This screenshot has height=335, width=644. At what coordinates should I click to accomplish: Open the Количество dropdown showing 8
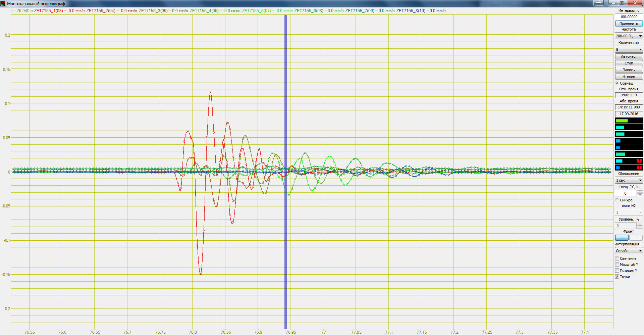click(x=629, y=49)
